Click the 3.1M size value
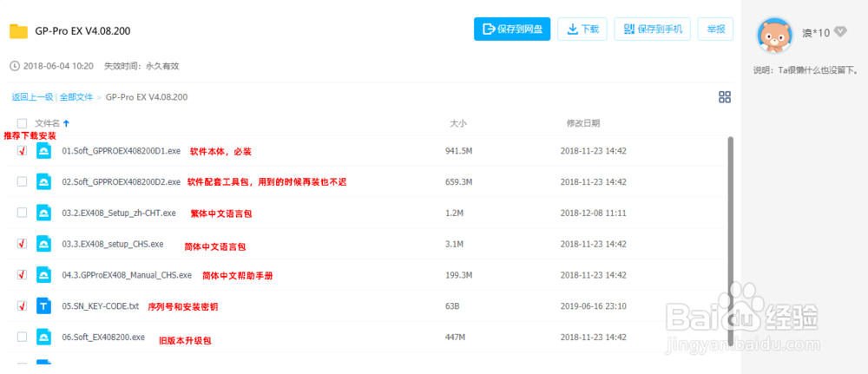Screen dimensions: 868x374 point(454,244)
